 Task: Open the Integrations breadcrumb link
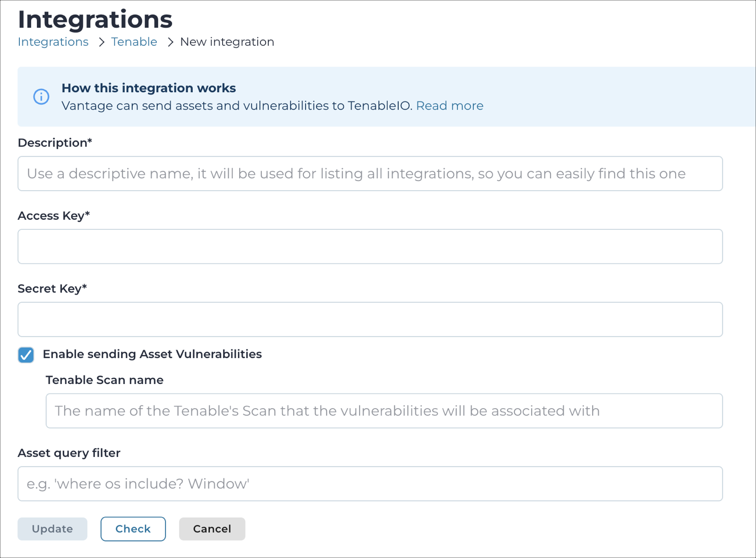[x=53, y=42]
